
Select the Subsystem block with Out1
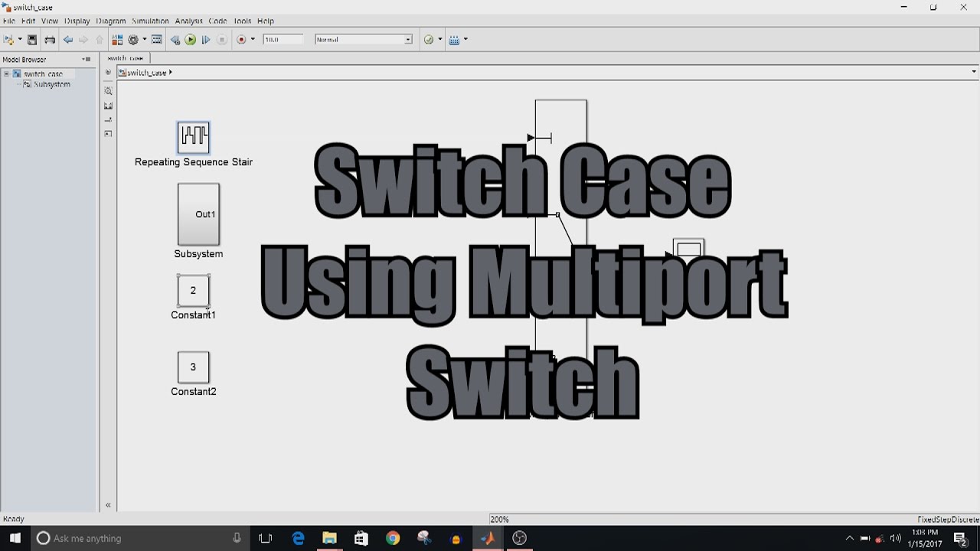coord(198,214)
